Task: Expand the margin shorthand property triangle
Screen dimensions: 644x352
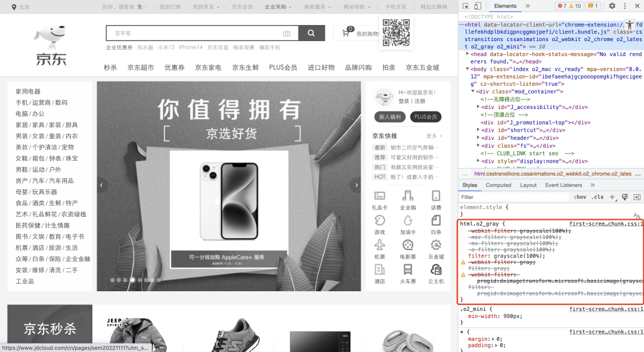Action: (493, 339)
